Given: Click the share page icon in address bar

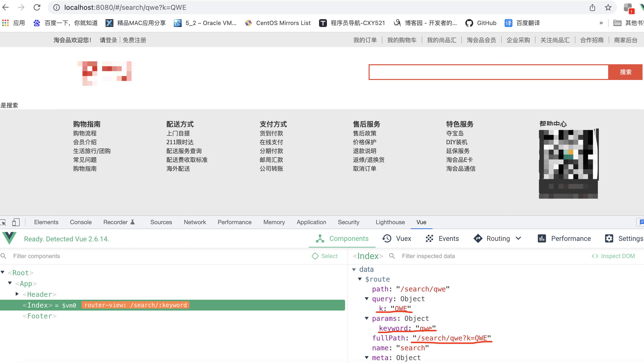Looking at the screenshot, I should [592, 8].
